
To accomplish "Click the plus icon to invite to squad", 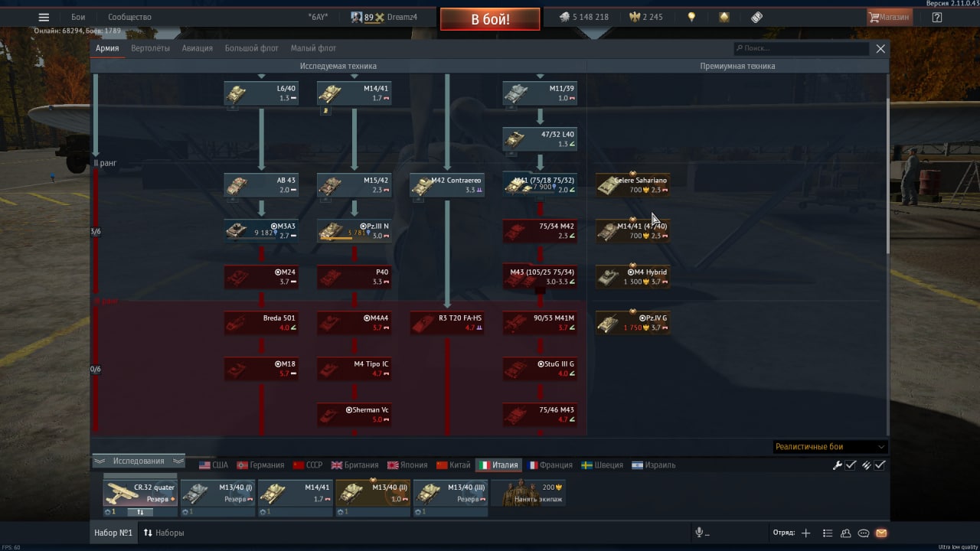I will [x=805, y=533].
